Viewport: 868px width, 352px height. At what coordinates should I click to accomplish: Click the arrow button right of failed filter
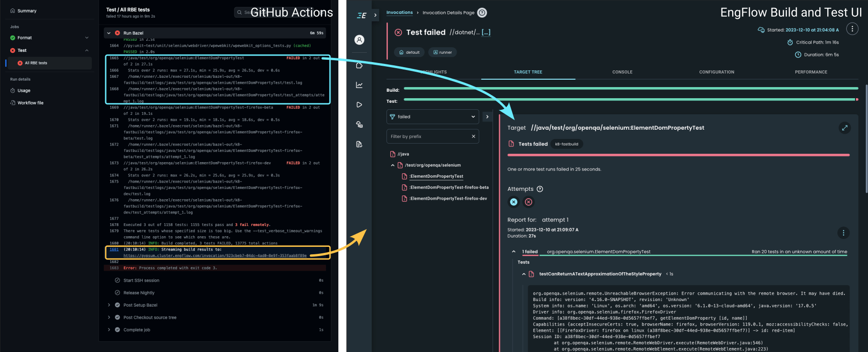(x=487, y=117)
